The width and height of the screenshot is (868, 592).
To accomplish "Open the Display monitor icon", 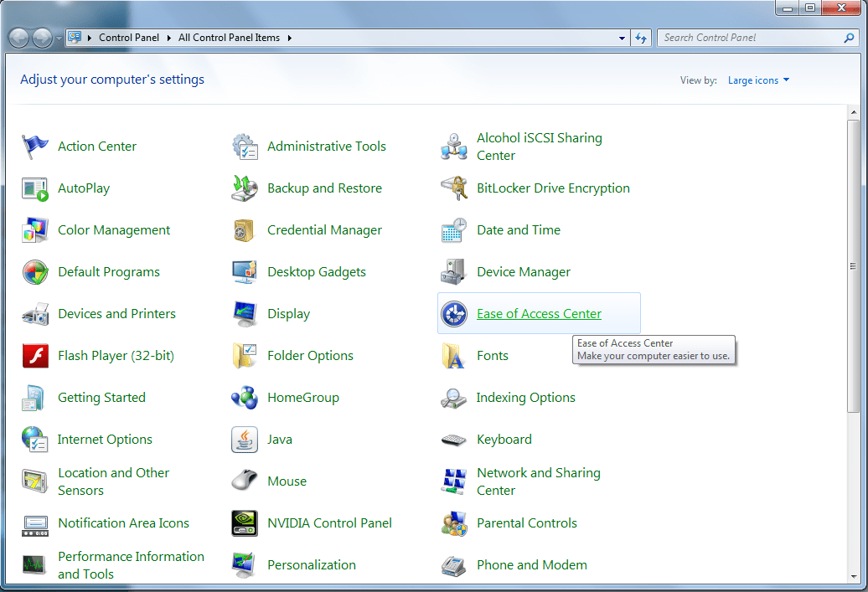I will tap(245, 314).
